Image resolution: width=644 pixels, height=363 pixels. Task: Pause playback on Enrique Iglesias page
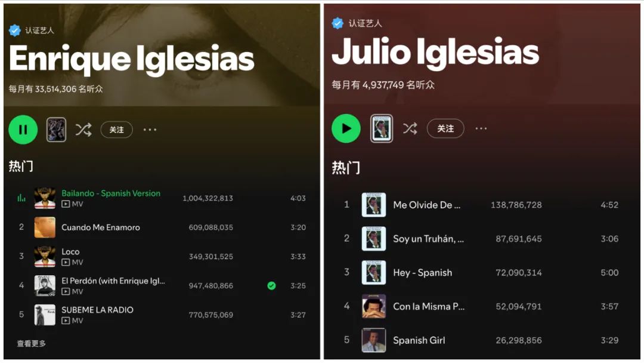(23, 130)
